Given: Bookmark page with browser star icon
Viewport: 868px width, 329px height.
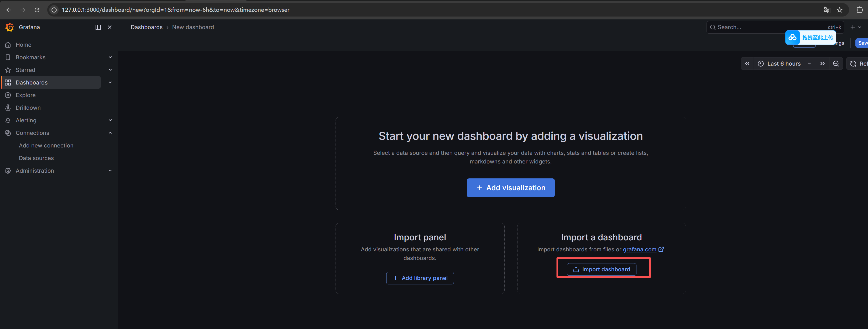Looking at the screenshot, I should pos(839,10).
